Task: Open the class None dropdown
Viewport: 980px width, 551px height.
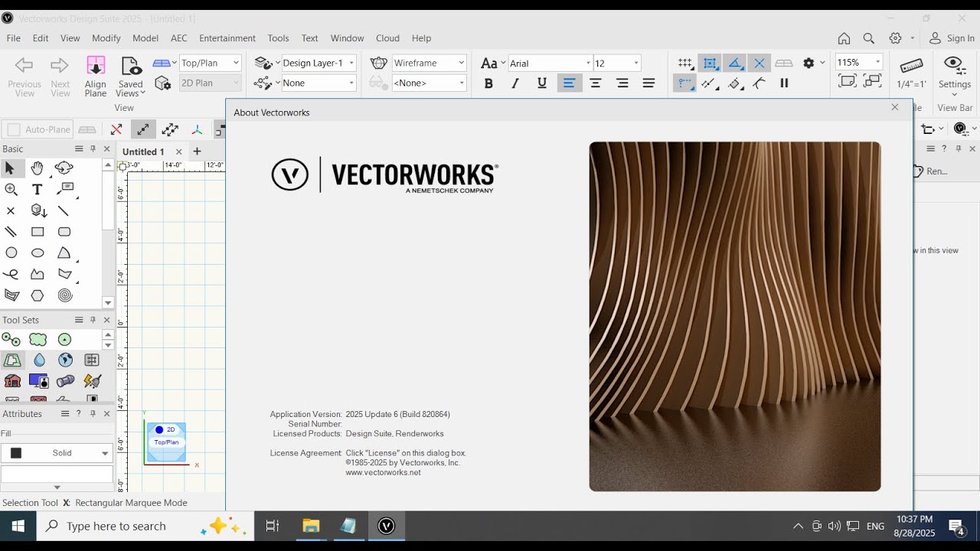Action: [x=318, y=83]
